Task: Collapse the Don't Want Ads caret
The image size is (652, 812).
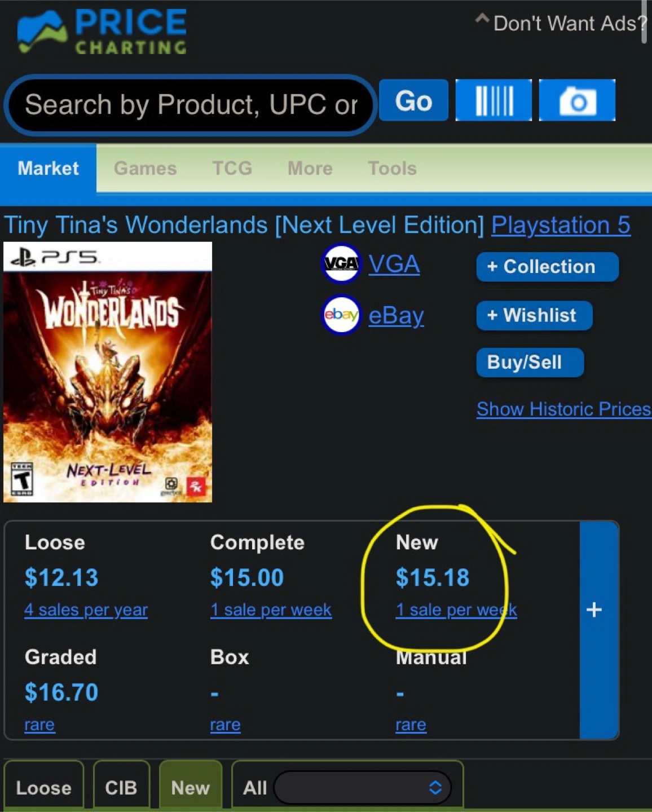Action: pyautogui.click(x=482, y=19)
